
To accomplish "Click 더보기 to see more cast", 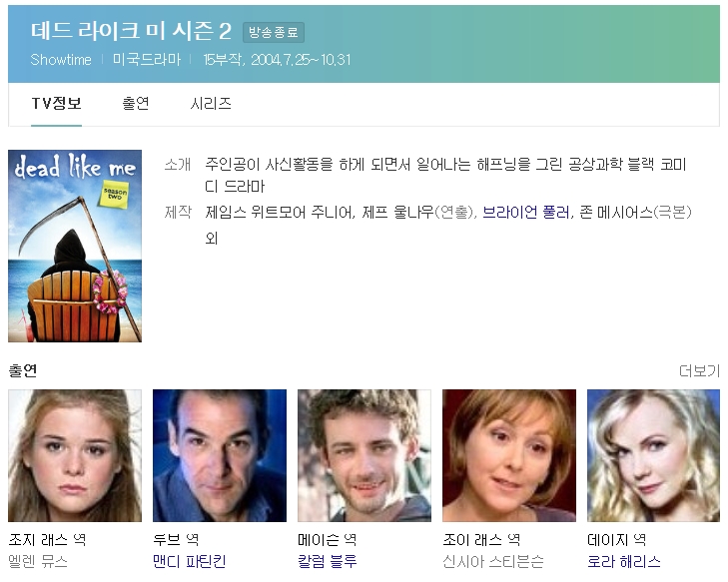I will tap(699, 370).
